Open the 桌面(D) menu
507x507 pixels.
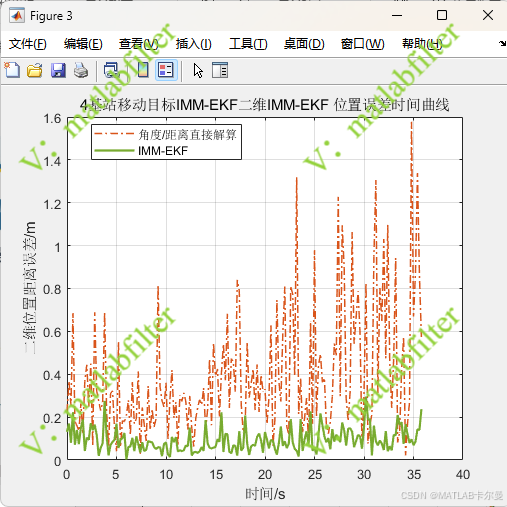[x=304, y=44]
